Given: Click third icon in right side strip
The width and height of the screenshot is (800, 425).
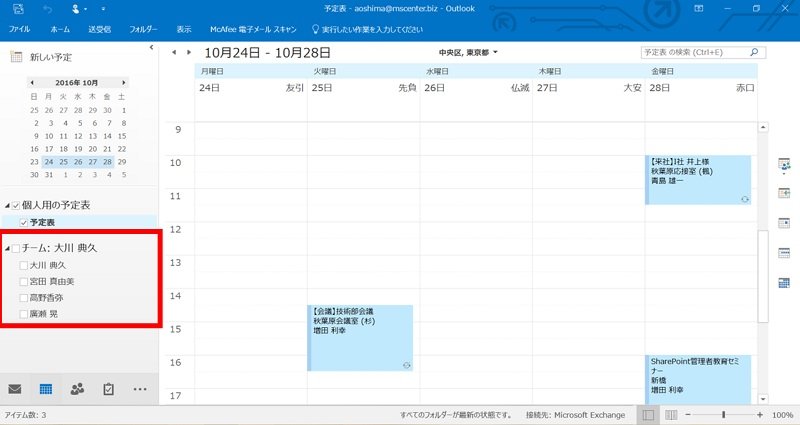Looking at the screenshot, I should pos(784,223).
